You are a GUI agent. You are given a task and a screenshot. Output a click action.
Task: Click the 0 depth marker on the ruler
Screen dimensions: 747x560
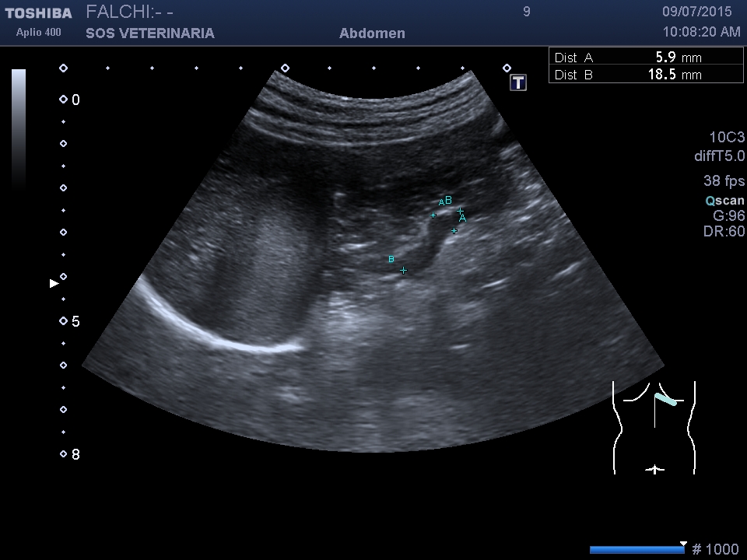pos(75,100)
